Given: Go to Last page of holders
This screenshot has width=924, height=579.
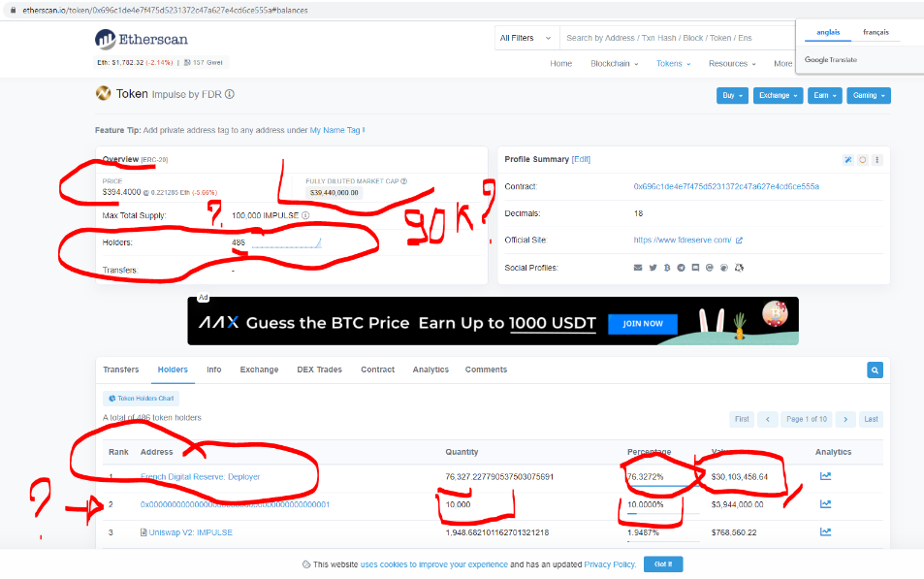Looking at the screenshot, I should point(871,419).
